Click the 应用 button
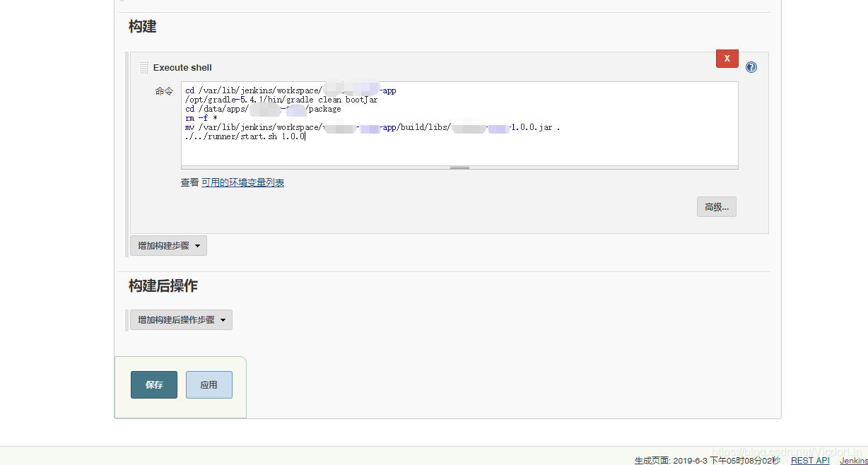Viewport: 868px width, 465px height. point(209,385)
